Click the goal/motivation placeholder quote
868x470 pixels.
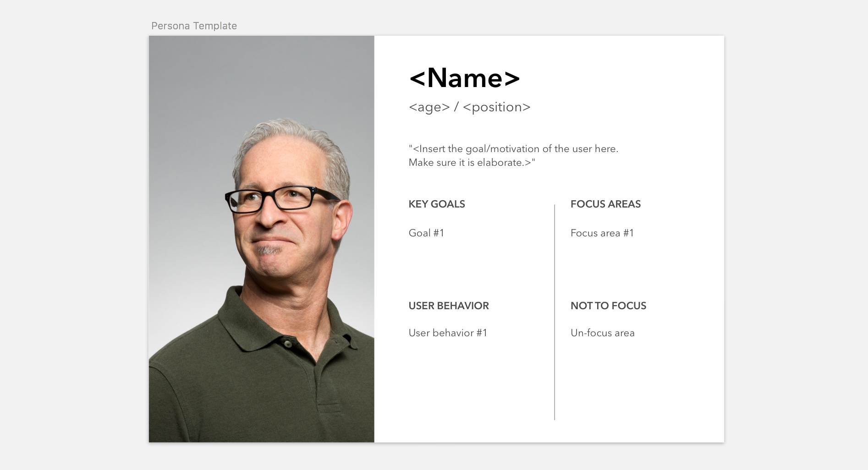(513, 155)
